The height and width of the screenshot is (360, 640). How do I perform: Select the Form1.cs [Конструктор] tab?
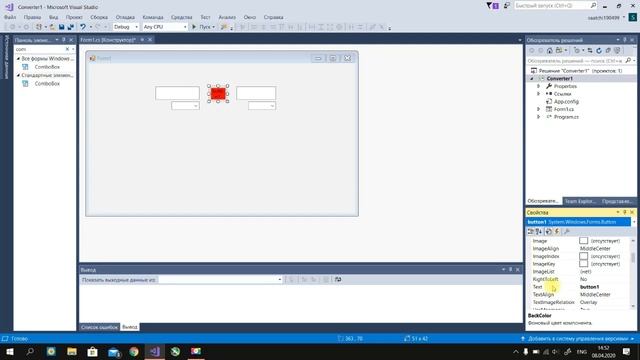pos(108,40)
